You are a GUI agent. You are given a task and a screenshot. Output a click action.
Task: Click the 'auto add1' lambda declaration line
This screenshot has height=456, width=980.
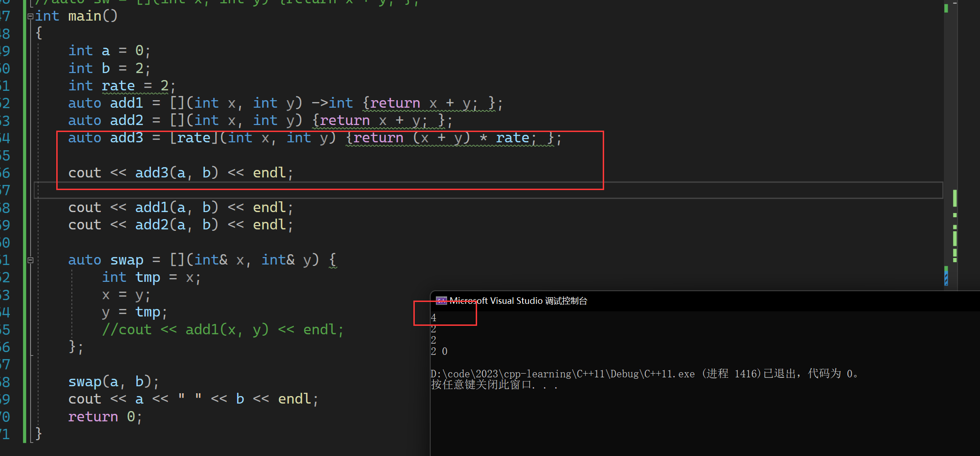(285, 103)
